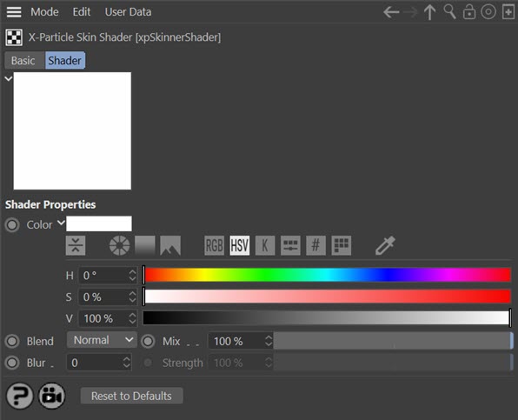Toggle the Mix parameter animation dot
518x420 pixels.
[x=148, y=342]
